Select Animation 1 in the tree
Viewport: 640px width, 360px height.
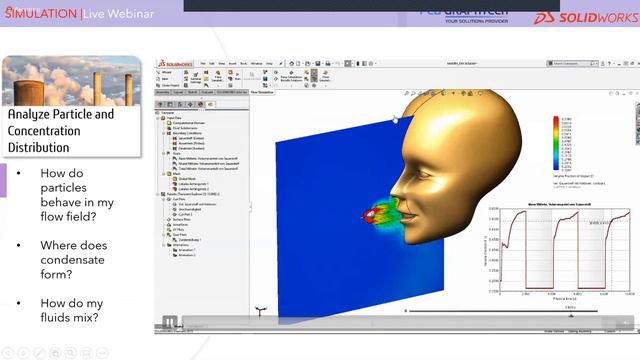(x=184, y=250)
